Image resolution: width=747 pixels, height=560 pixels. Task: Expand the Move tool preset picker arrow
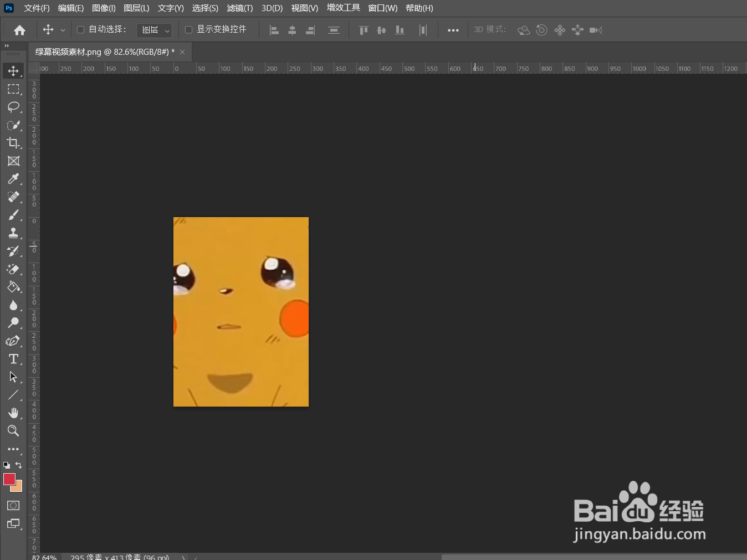click(63, 30)
